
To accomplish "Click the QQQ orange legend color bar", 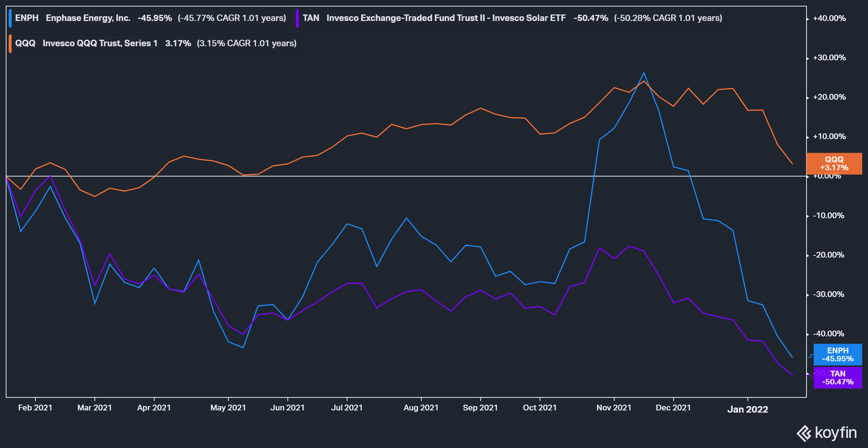I will (10, 43).
